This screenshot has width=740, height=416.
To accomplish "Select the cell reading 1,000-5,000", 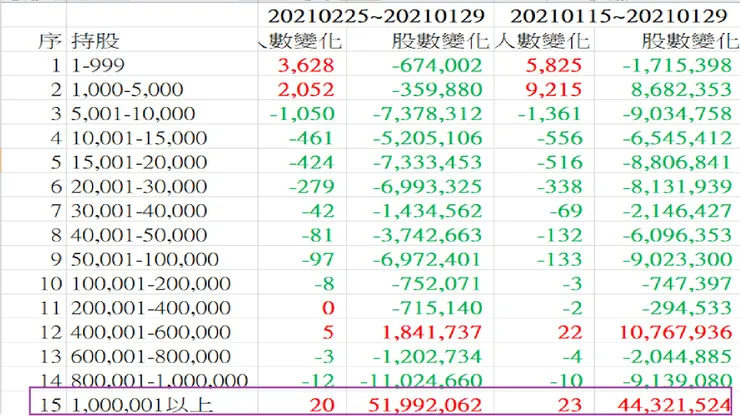I will [x=127, y=90].
